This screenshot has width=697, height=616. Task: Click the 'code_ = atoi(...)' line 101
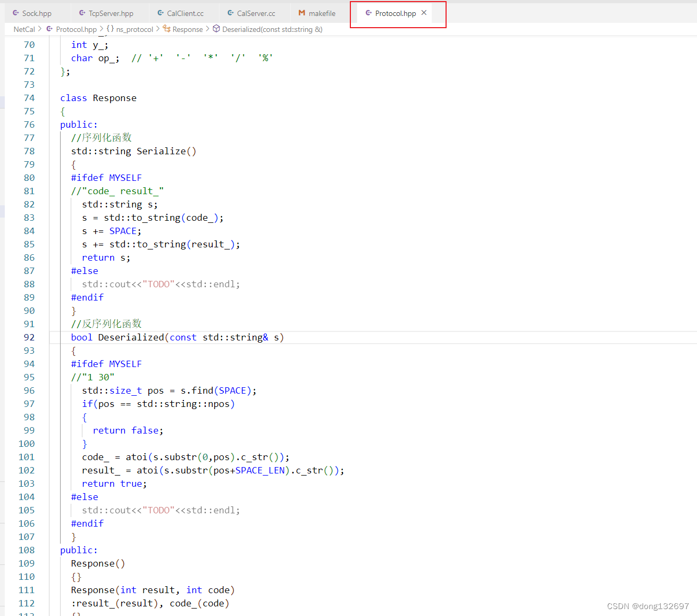(186, 457)
